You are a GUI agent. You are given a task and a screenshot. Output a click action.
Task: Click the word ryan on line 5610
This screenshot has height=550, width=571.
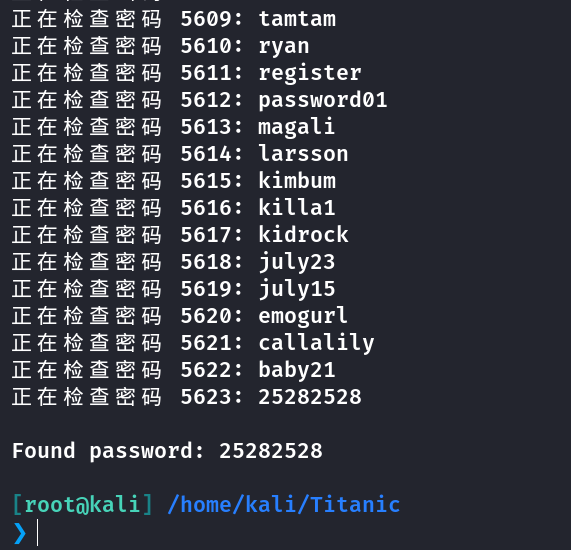(x=284, y=47)
